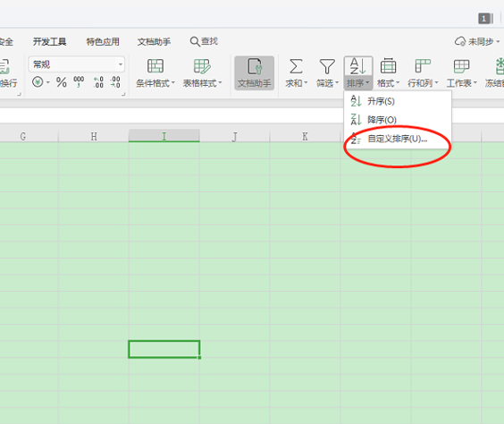Select column I header
Image resolution: width=504 pixels, height=424 pixels.
pyautogui.click(x=164, y=136)
